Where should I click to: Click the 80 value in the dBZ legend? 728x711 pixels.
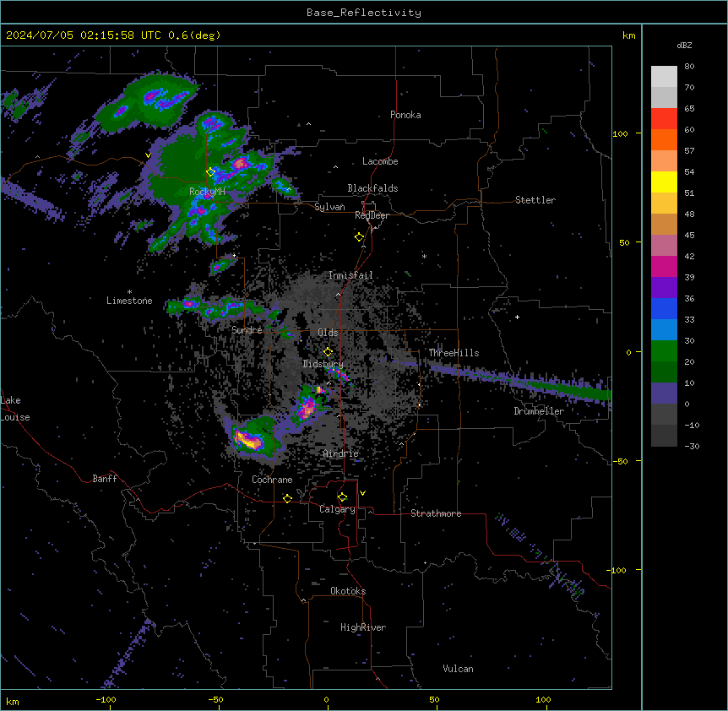(689, 67)
